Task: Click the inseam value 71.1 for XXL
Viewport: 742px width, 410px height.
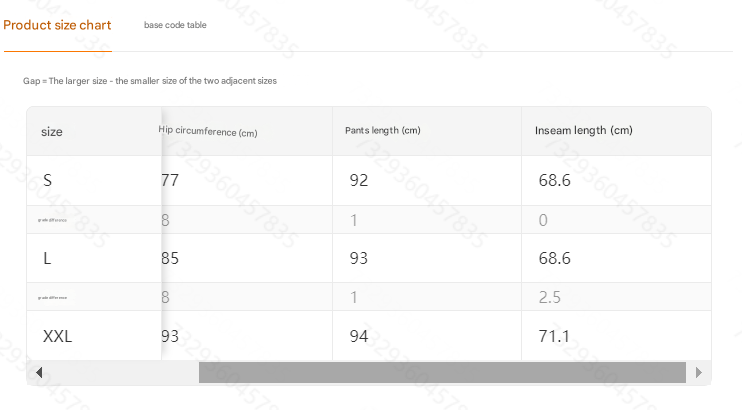Action: 554,337
